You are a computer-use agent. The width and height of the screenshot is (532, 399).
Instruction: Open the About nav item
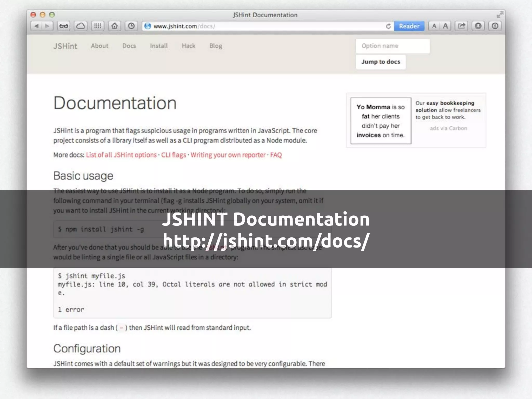tap(99, 46)
